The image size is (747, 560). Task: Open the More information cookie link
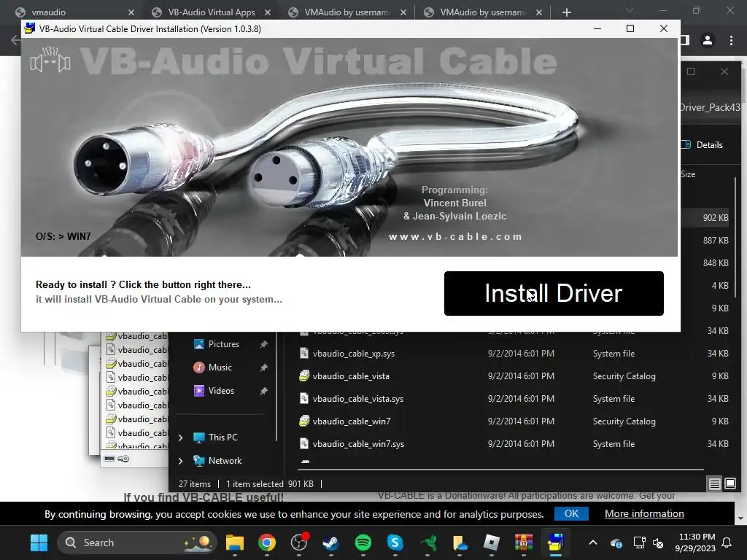(x=644, y=514)
